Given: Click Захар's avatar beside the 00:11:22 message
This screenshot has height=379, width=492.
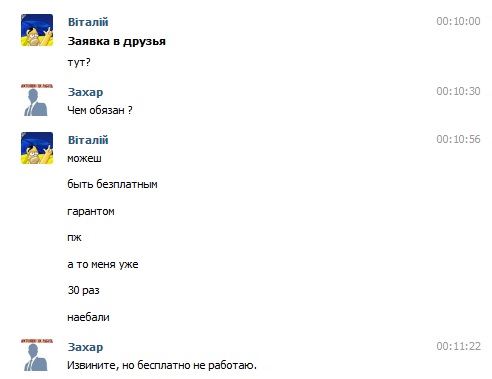Looking at the screenshot, I should 37,355.
